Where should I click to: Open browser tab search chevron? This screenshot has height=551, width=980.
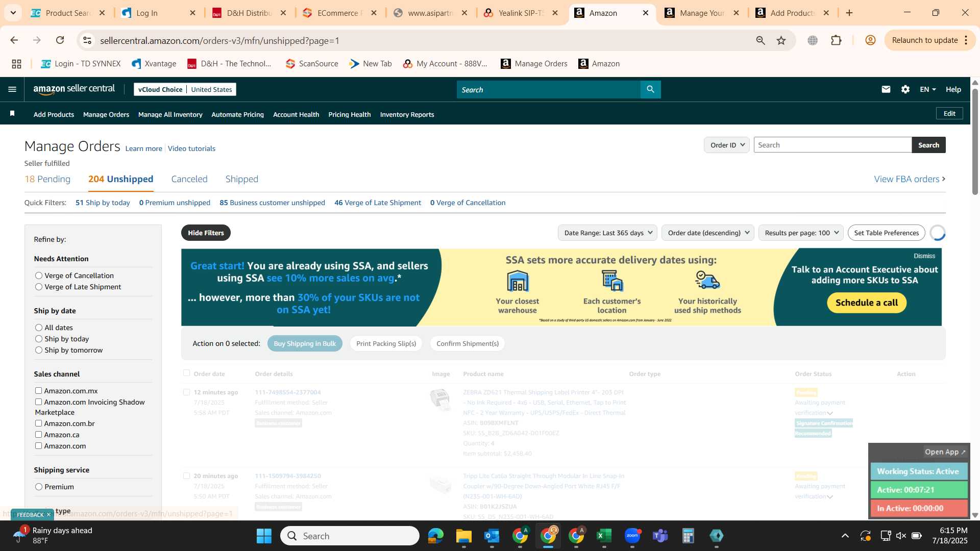point(13,13)
